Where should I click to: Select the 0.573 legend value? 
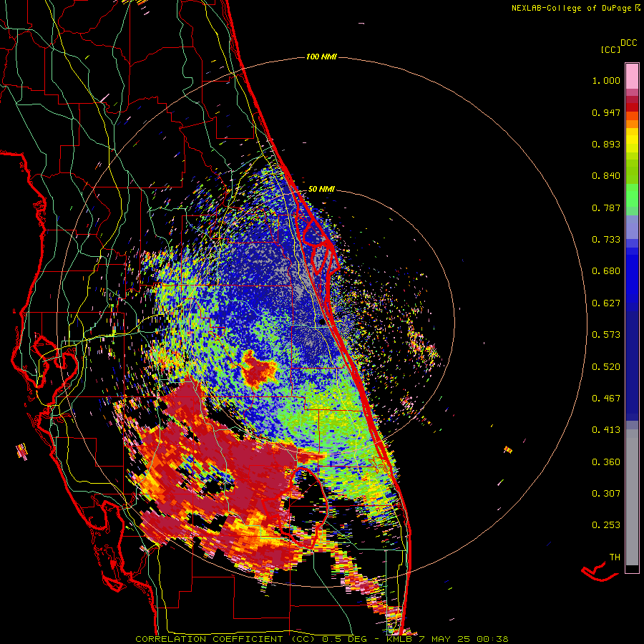pos(606,335)
